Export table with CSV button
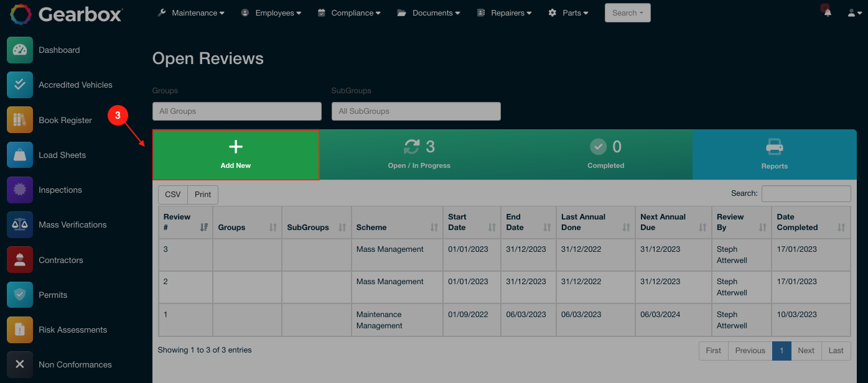Screen dimensions: 868x383 173,195
